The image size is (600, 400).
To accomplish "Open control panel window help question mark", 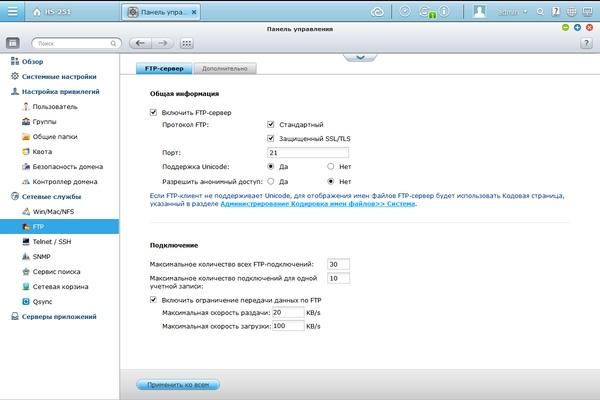I will click(x=586, y=43).
